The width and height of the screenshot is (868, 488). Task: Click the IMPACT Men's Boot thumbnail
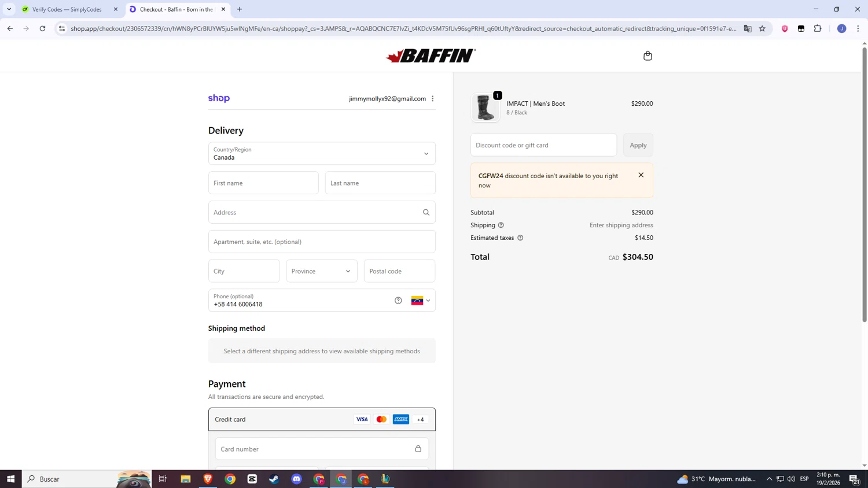tap(485, 108)
